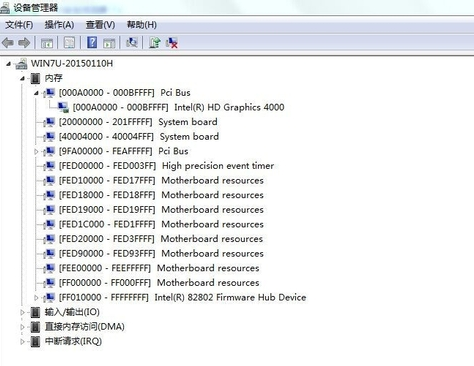Open the 文件(F) menu
Screen dimensions: 474x366
tap(19, 25)
